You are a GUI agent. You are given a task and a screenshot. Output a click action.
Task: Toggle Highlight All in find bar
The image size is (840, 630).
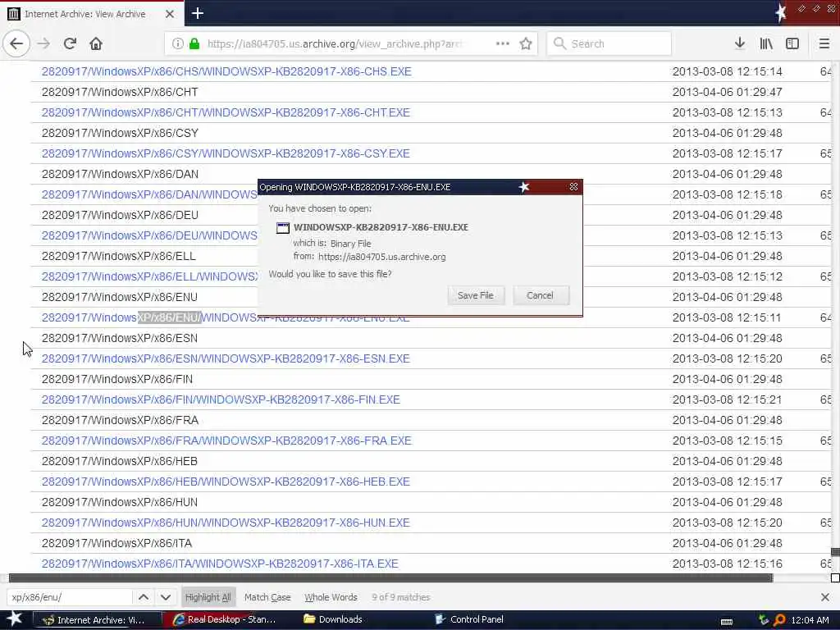click(208, 597)
